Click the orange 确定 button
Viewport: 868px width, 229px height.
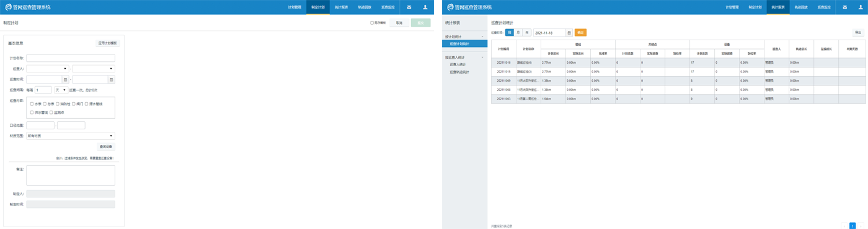click(x=580, y=33)
